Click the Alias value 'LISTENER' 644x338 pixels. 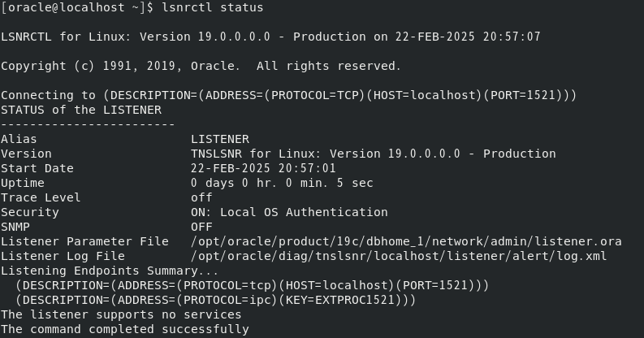point(220,139)
